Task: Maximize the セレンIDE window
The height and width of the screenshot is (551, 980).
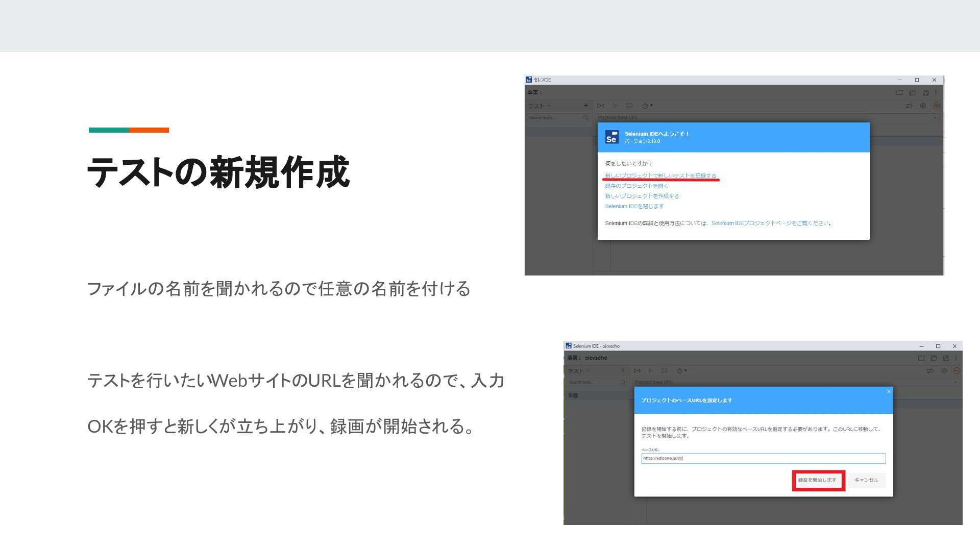Action: (917, 80)
